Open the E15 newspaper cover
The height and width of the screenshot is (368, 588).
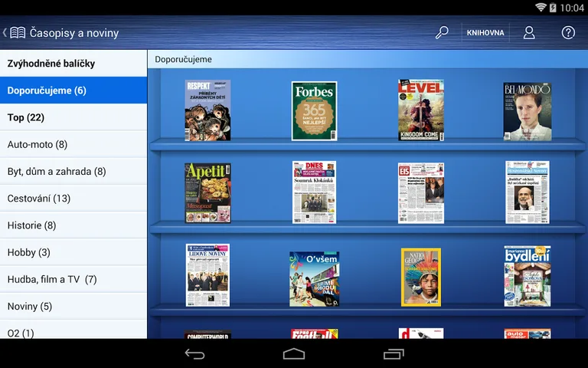(x=421, y=193)
